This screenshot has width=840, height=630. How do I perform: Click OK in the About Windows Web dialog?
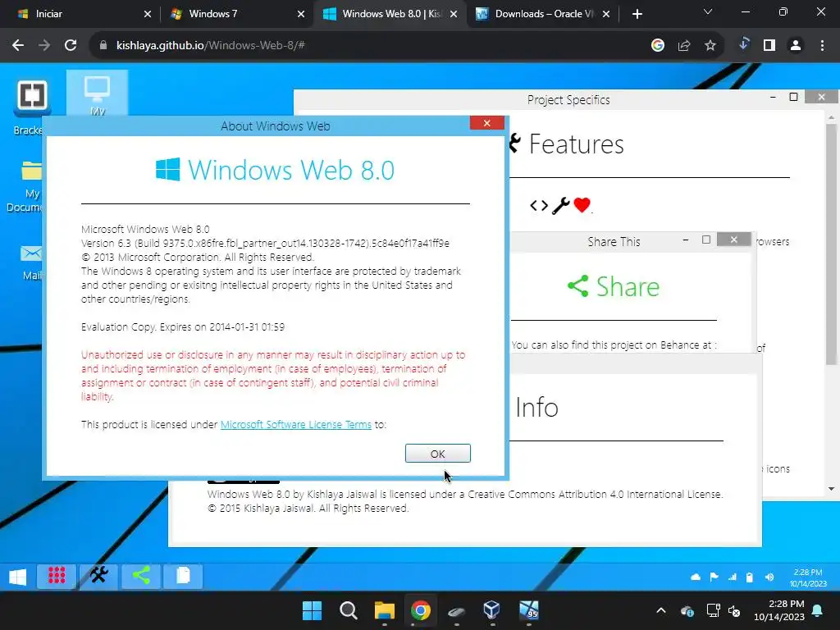[x=438, y=453]
